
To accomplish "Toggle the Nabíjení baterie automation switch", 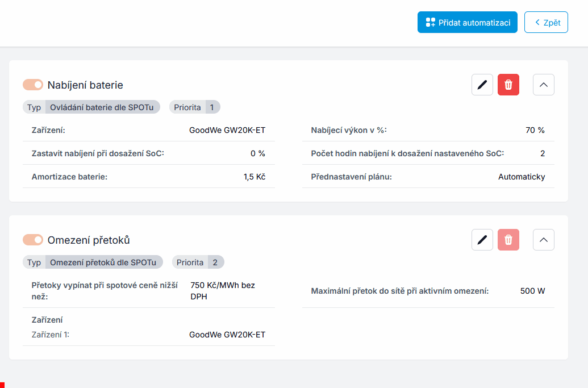I will [33, 85].
